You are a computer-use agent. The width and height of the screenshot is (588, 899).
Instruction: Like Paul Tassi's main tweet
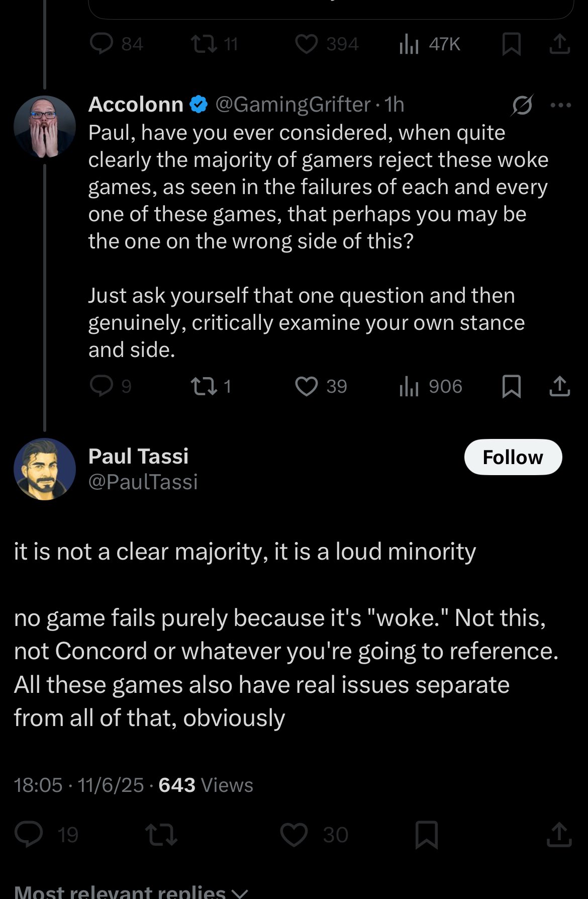pyautogui.click(x=294, y=835)
